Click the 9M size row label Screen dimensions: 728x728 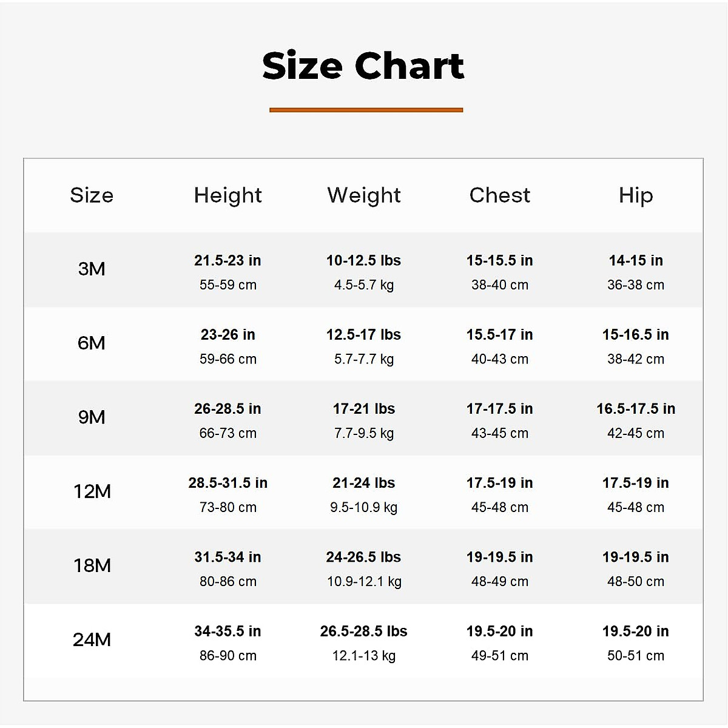tap(92, 417)
